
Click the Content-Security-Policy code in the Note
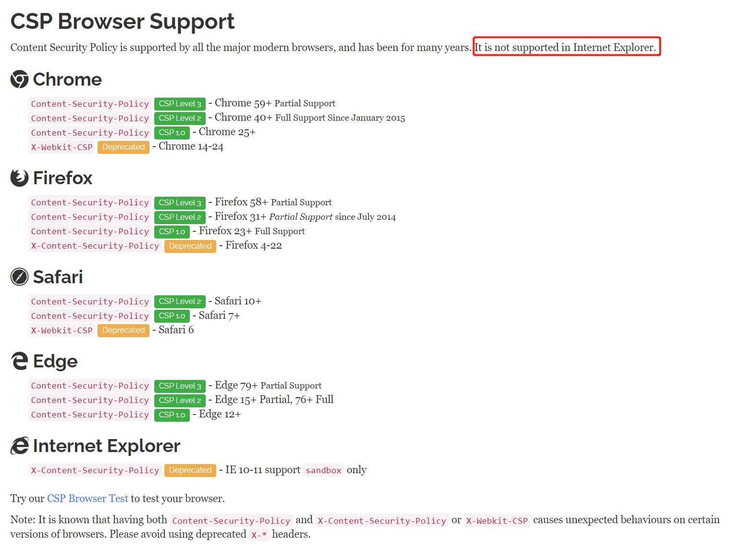tap(231, 521)
